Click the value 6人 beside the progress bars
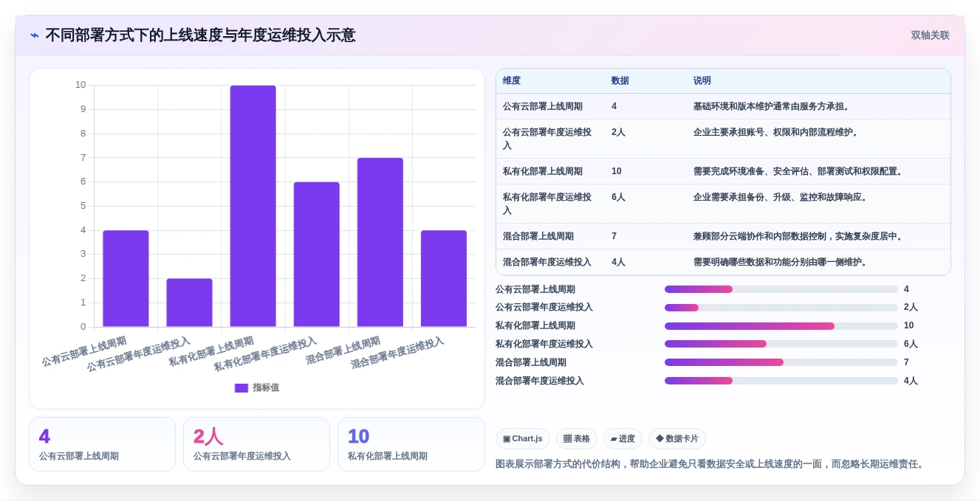This screenshot has height=501, width=980. click(x=911, y=344)
